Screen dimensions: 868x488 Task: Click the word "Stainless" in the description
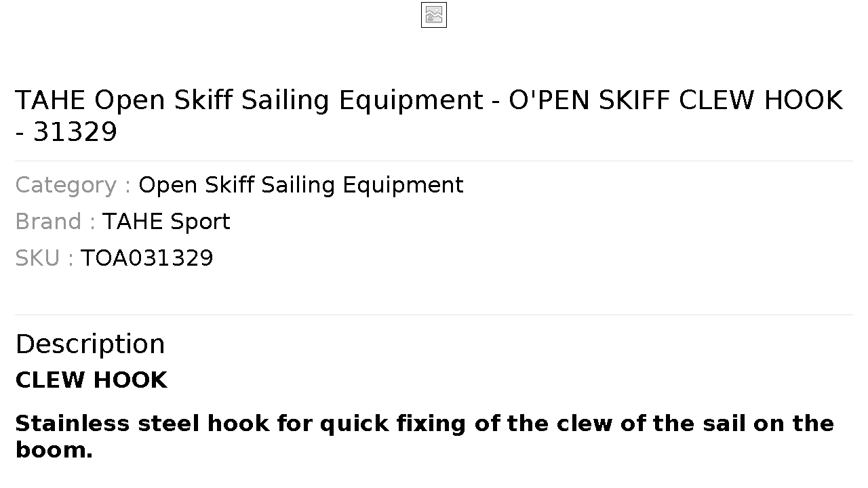point(73,424)
